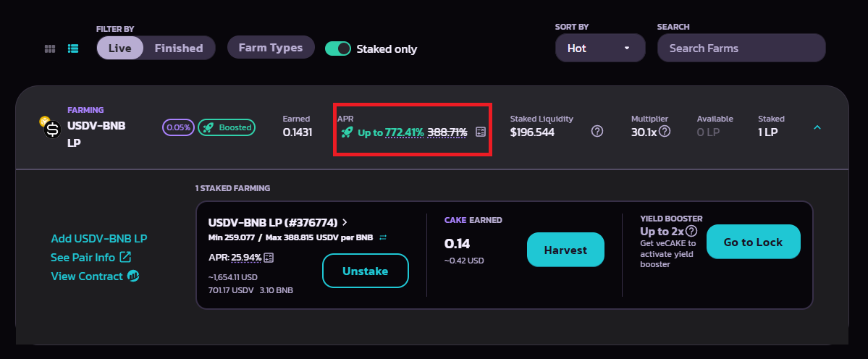Open the calculator beside the 25.94% APR

(x=269, y=258)
